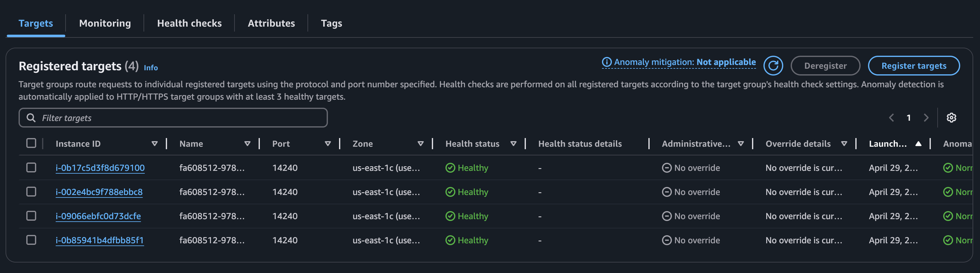
Task: Select the row checkbox for i-0b85941b4dfbb85f1
Action: (31, 240)
